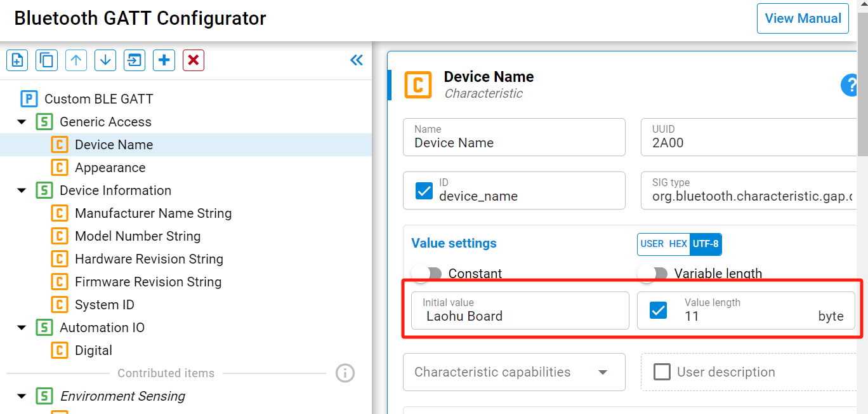Click the Name input field

pos(514,137)
